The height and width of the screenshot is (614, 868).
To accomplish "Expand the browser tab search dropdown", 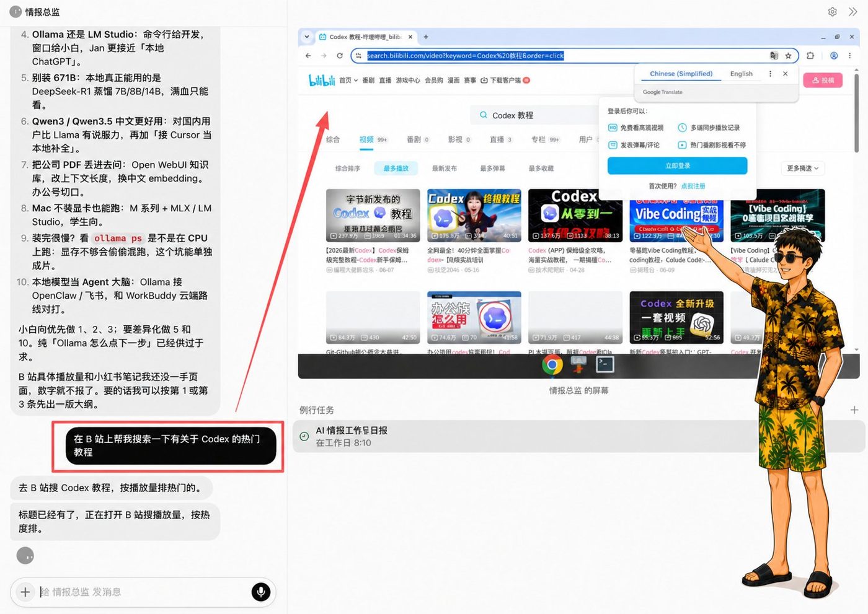I will coord(307,37).
